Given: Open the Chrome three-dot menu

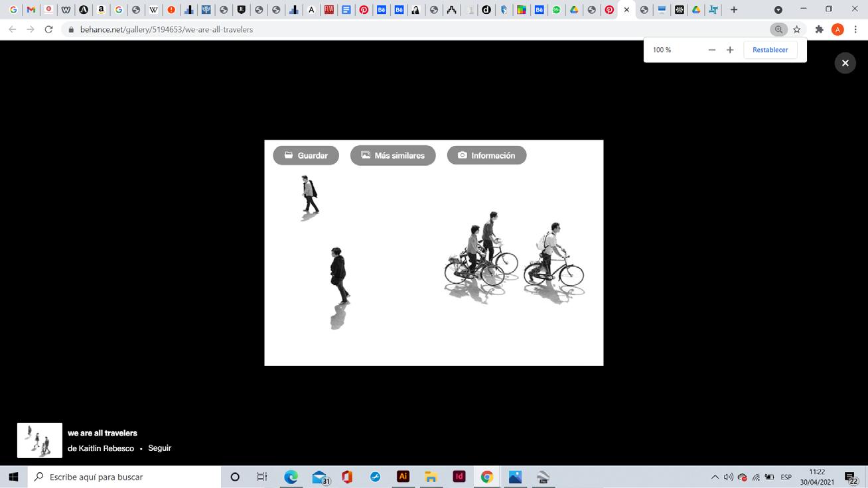Looking at the screenshot, I should (856, 30).
